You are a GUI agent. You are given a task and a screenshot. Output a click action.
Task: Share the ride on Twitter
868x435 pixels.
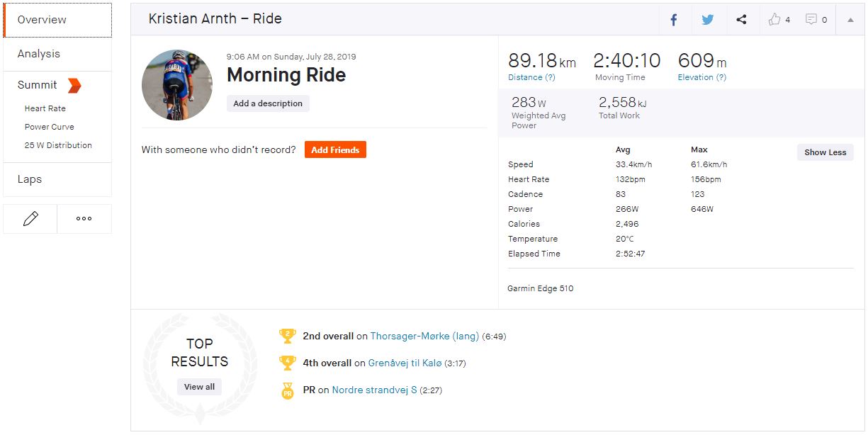click(x=707, y=20)
